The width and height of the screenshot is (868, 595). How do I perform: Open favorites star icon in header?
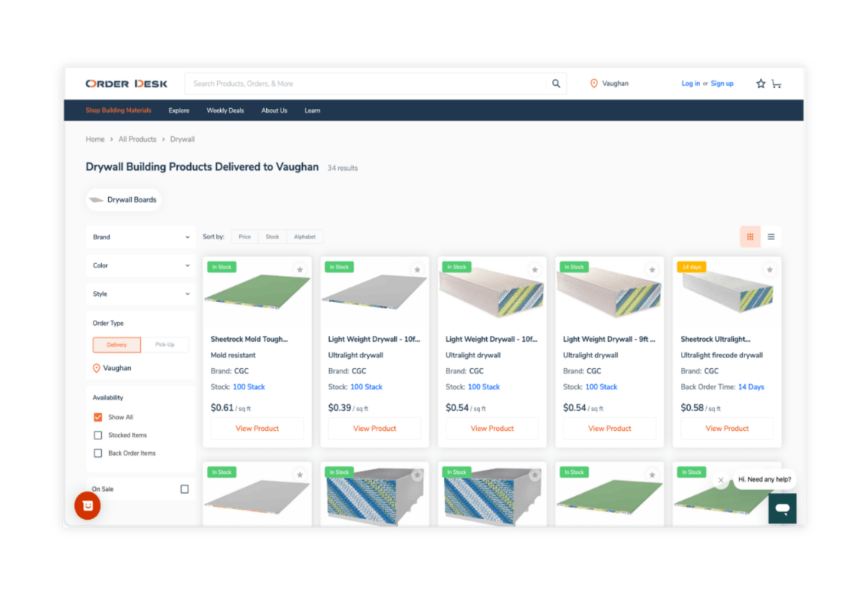coord(761,84)
